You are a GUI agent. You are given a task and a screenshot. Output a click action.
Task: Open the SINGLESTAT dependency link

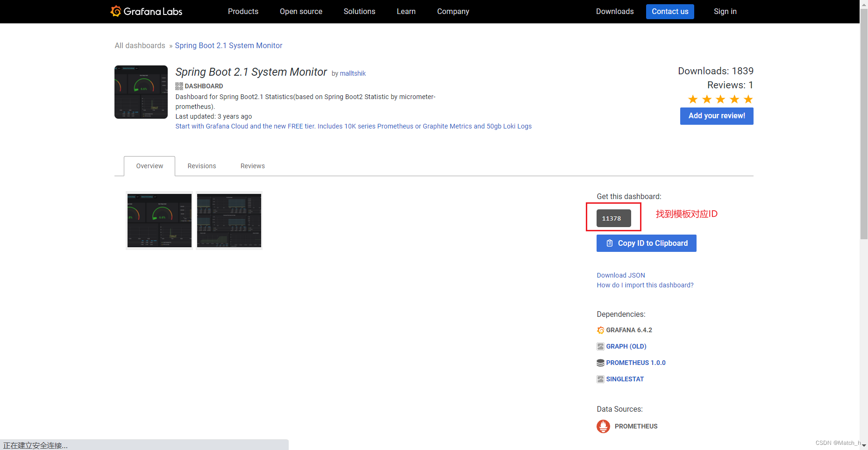pos(625,379)
